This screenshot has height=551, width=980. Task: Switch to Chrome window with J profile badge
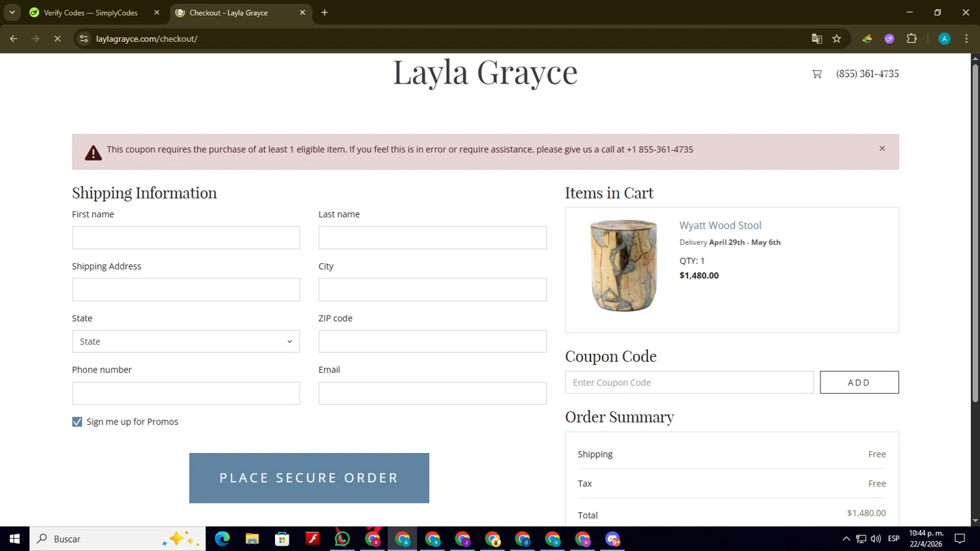point(463,539)
